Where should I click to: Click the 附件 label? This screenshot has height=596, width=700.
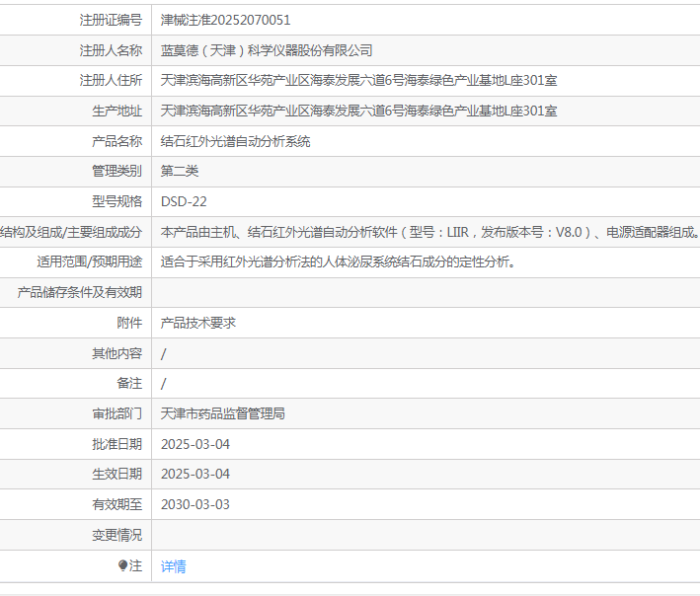(x=129, y=323)
